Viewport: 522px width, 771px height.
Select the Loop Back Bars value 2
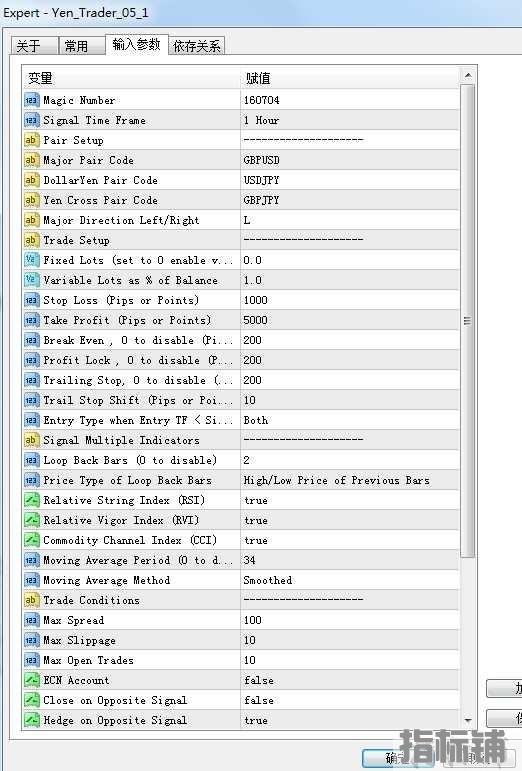(247, 460)
